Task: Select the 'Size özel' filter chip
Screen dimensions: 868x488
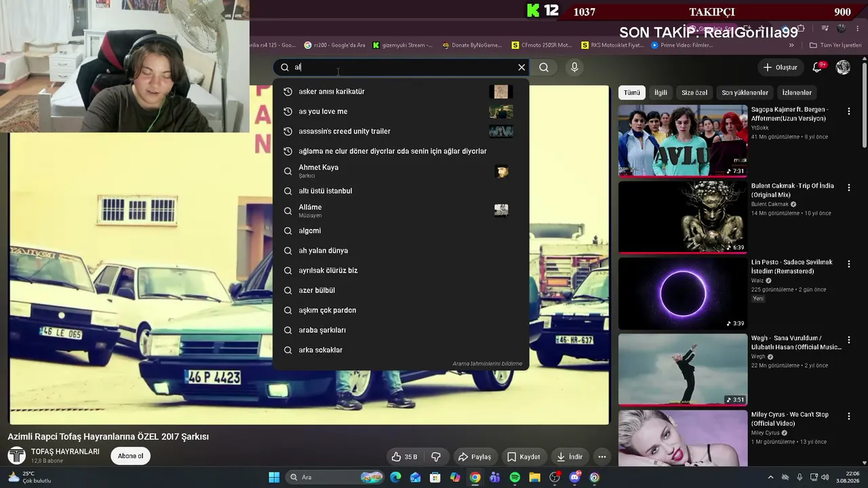Action: (x=694, y=93)
